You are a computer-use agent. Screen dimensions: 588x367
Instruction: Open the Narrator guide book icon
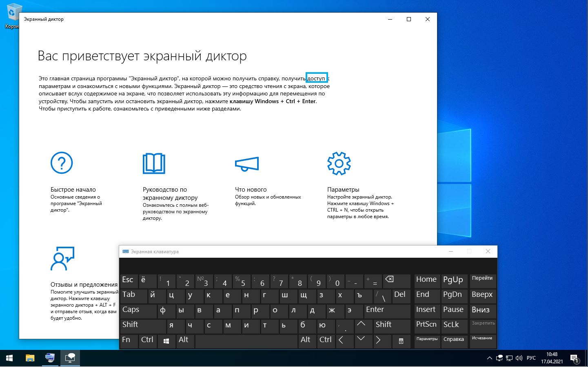[154, 163]
